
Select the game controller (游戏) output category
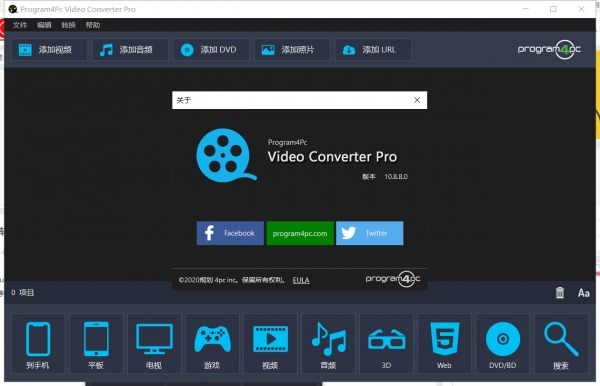click(x=212, y=344)
